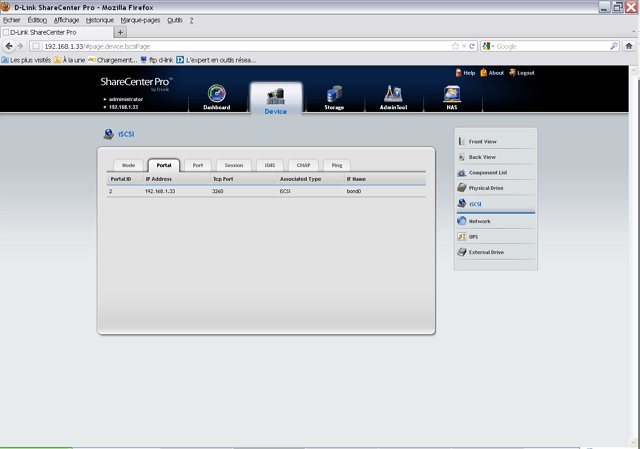
Task: Go back with browser back arrow
Action: pyautogui.click(x=9, y=46)
